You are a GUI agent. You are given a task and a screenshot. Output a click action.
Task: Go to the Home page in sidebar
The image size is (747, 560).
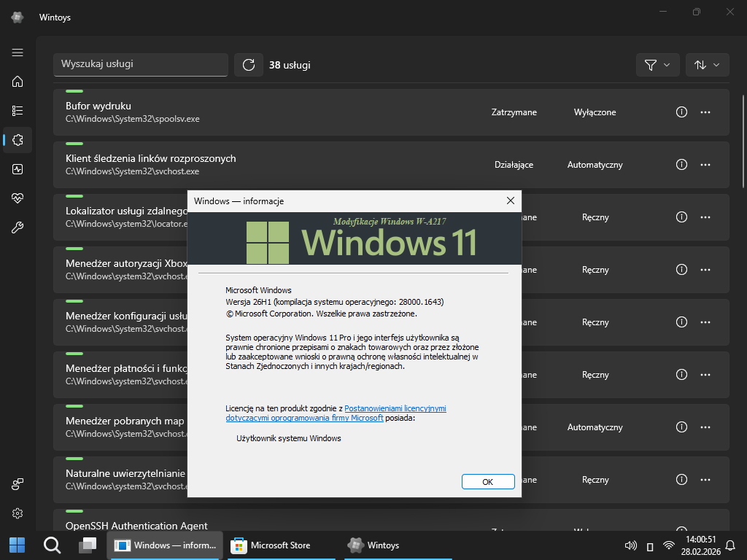click(x=18, y=82)
